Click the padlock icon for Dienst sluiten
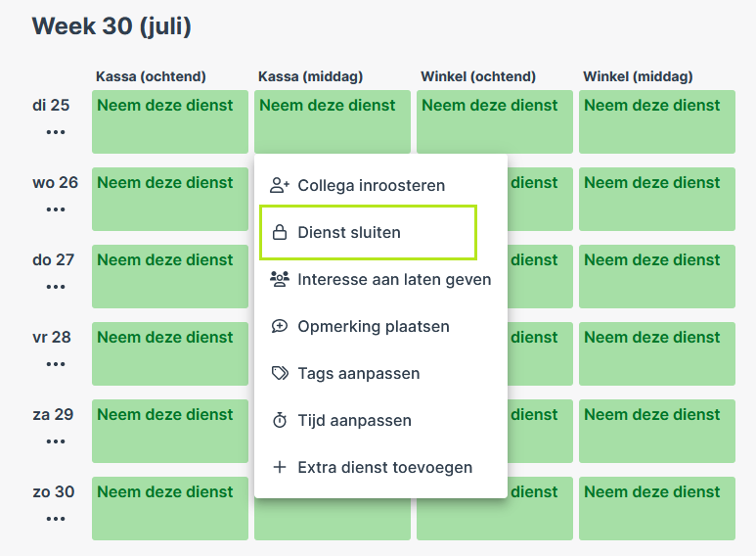Viewport: 756px width, 556px height. point(279,232)
